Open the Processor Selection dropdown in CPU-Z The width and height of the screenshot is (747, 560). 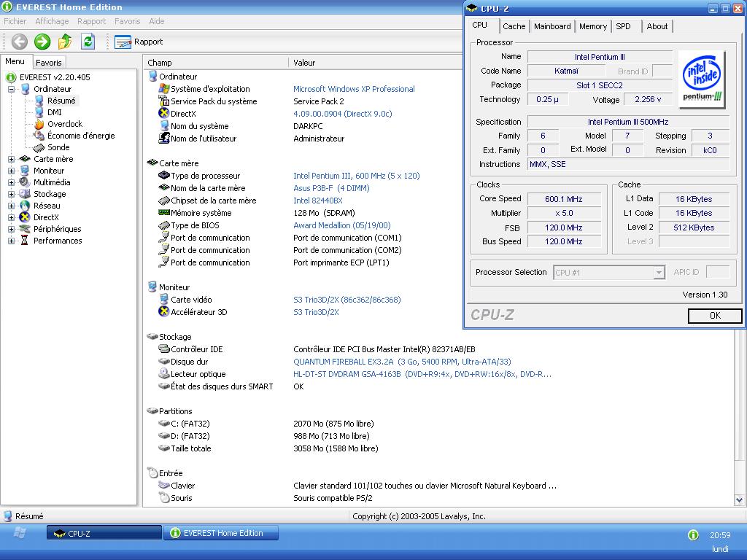[x=659, y=273]
